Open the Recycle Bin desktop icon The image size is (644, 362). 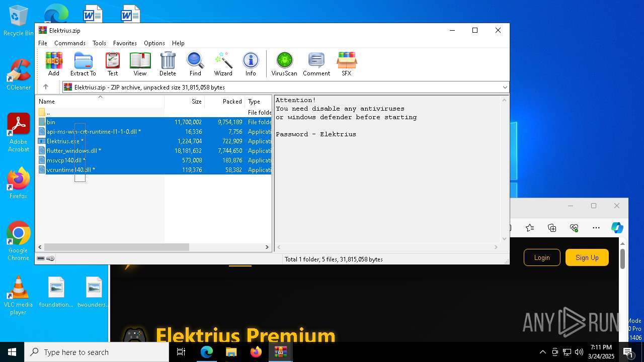(18, 21)
